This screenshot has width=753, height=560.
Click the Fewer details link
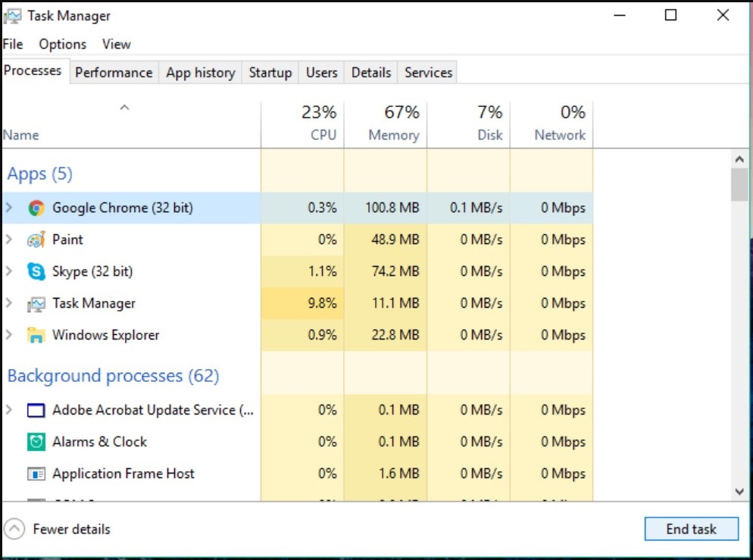pos(71,529)
